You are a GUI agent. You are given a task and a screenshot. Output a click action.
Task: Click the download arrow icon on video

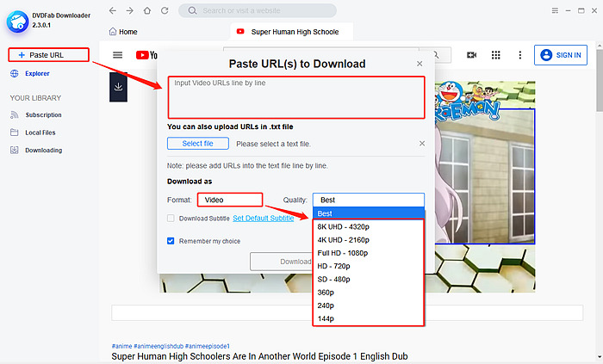click(119, 87)
